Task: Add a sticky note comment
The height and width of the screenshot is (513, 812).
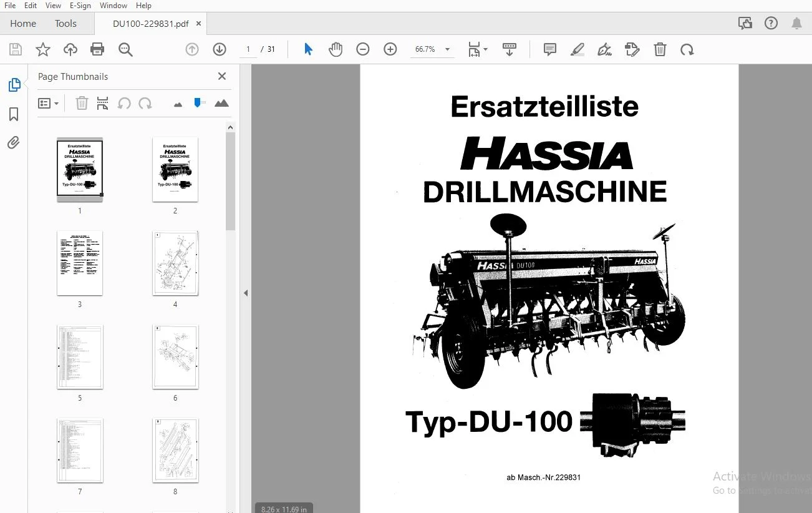Action: (550, 49)
